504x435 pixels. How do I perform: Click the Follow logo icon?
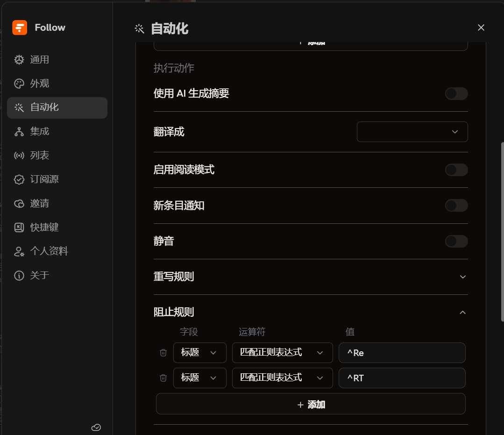(20, 28)
